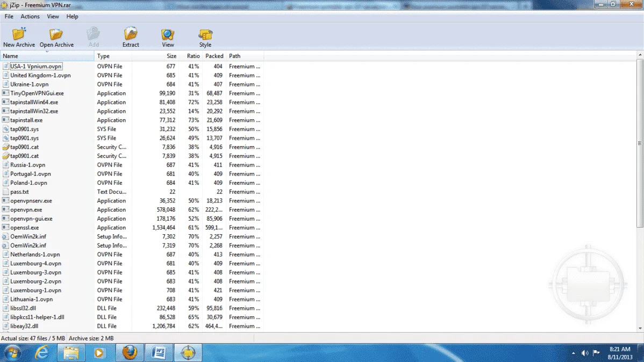Sort by the Ratio column header
Screen dimensions: 644x362
(x=191, y=56)
